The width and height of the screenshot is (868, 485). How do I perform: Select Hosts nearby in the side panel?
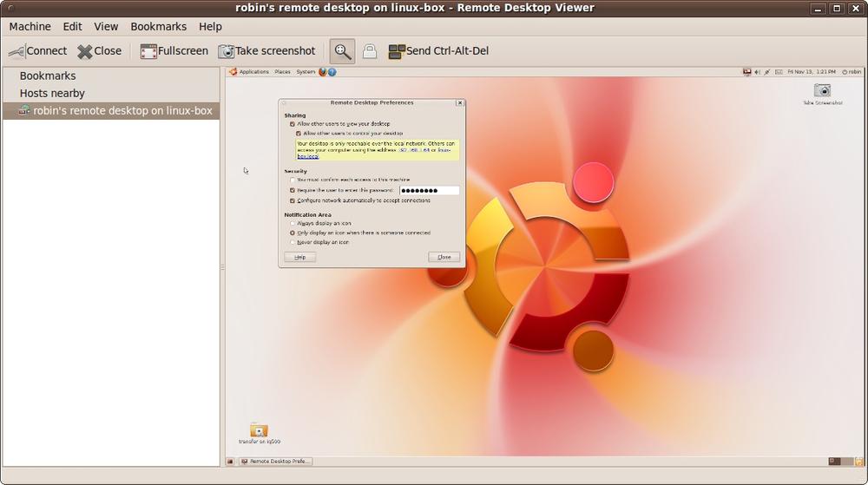pyautogui.click(x=52, y=93)
